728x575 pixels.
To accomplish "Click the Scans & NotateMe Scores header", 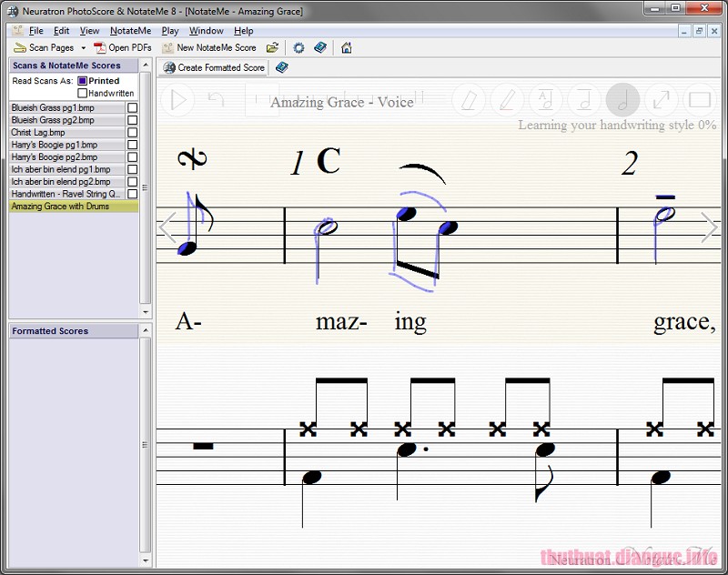I will (x=74, y=66).
